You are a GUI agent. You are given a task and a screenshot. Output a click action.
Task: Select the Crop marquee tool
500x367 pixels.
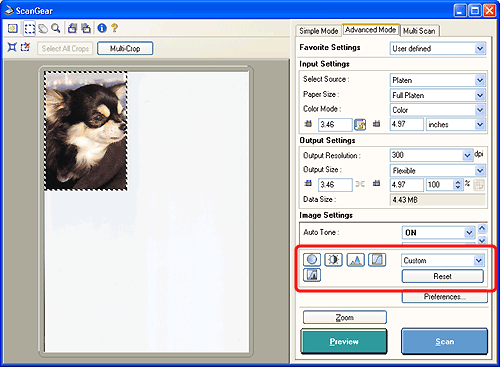point(29,28)
